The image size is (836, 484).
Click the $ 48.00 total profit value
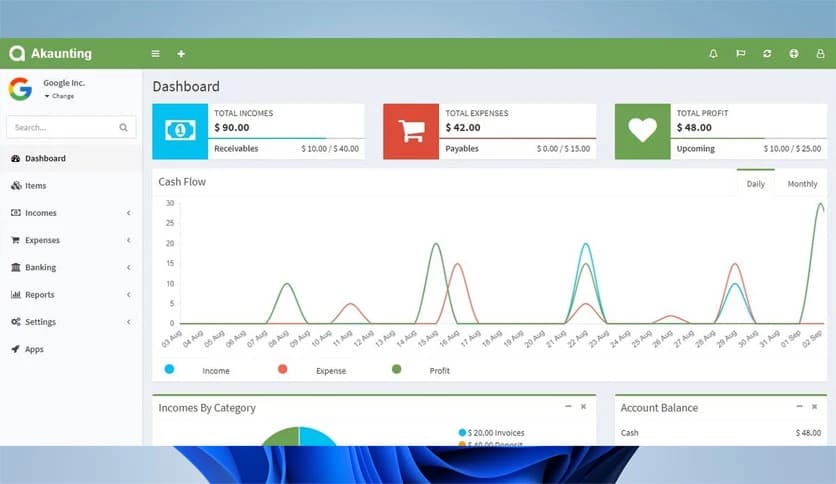[694, 127]
